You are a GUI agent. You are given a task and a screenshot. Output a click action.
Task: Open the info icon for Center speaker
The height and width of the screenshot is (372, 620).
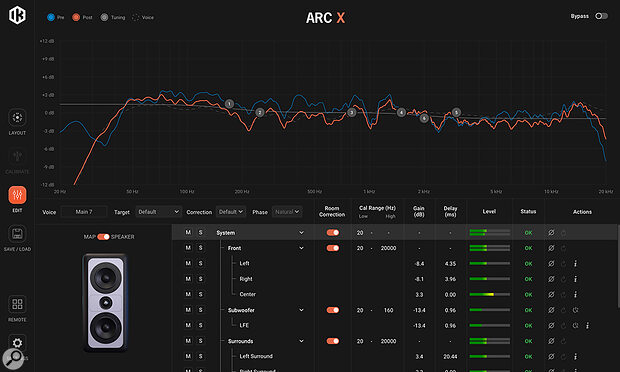(575, 295)
